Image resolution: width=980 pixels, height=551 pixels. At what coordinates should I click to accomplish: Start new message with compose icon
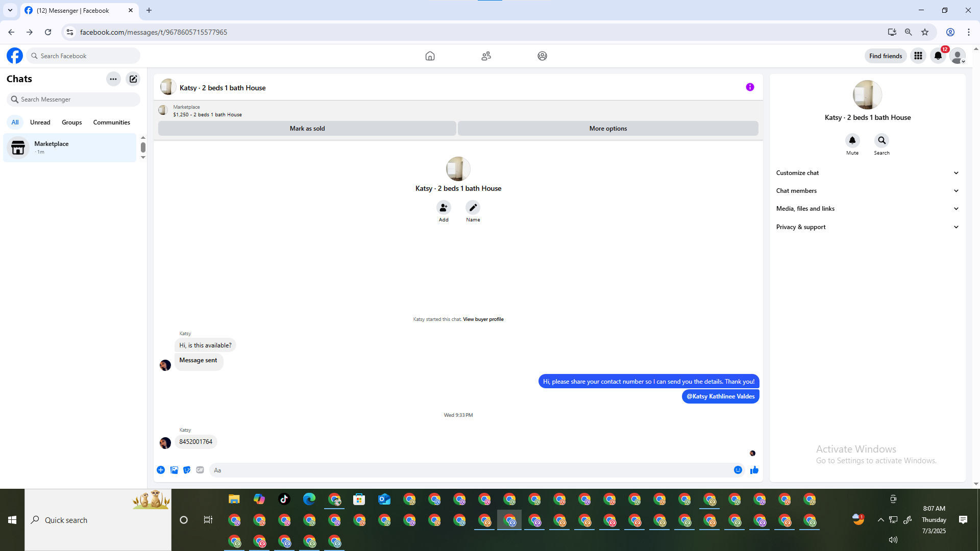pos(133,79)
